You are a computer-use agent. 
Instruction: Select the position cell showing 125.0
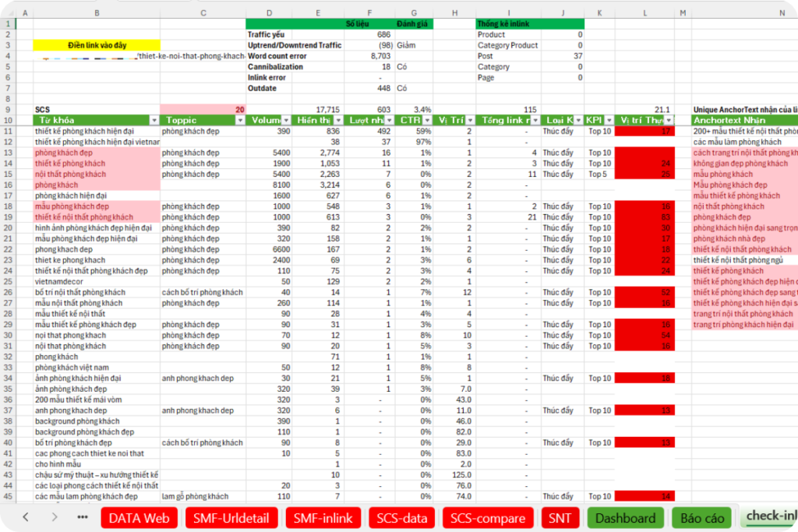(454, 475)
